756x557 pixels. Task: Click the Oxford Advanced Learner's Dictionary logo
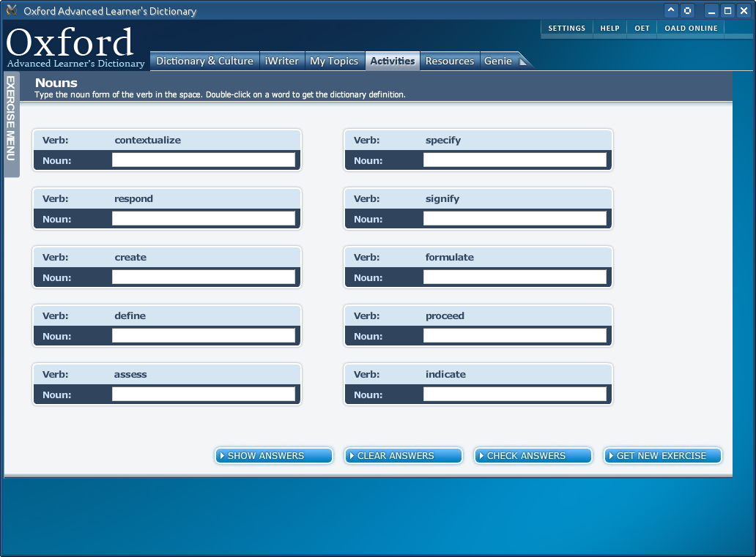(75, 48)
